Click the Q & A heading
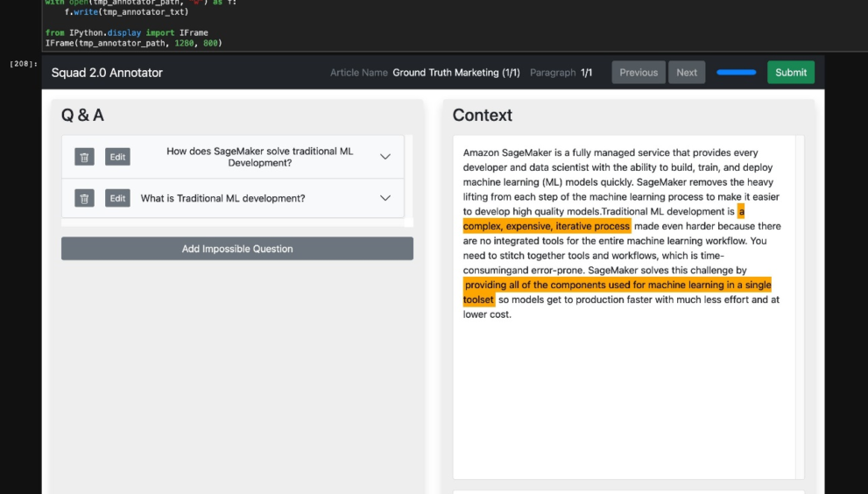This screenshot has width=868, height=494. [82, 116]
